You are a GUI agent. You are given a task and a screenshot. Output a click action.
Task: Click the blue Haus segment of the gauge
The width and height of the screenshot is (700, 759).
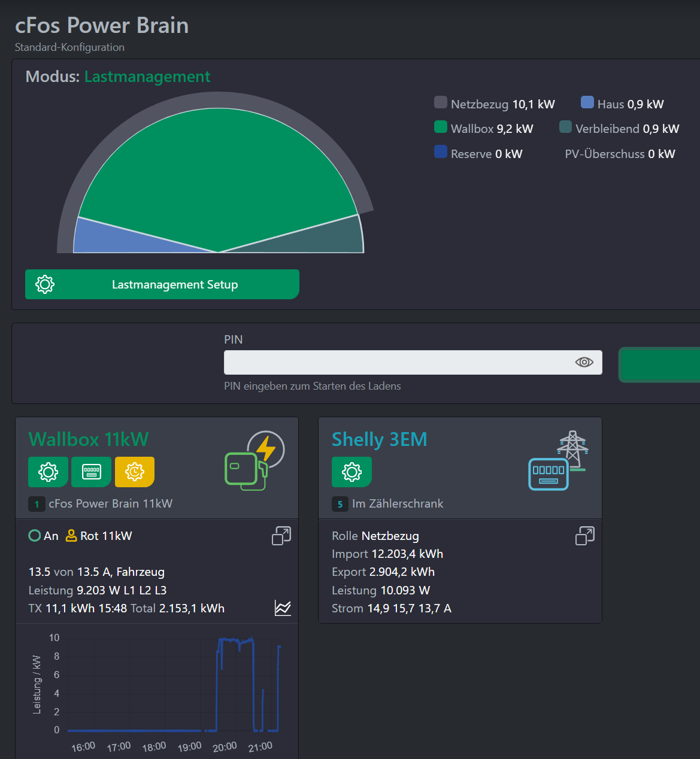point(114,239)
